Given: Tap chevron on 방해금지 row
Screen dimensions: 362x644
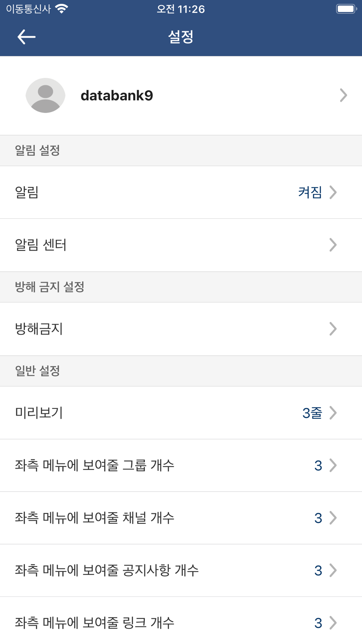Looking at the screenshot, I should coord(333,329).
